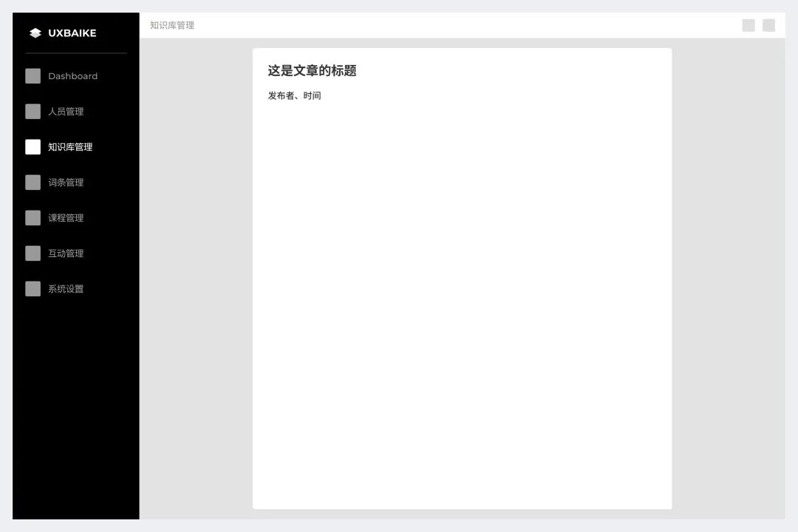This screenshot has width=798, height=532.
Task: Select the 词条管理 sidebar icon
Action: pyautogui.click(x=33, y=182)
